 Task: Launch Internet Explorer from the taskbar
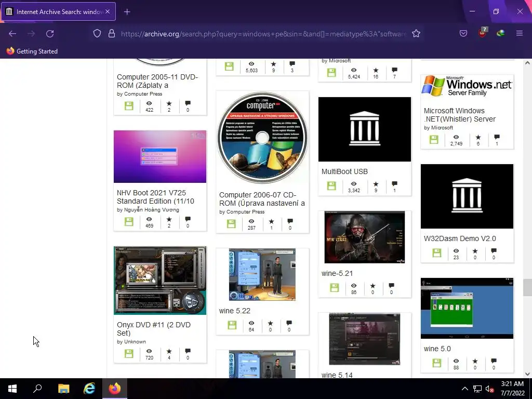(89, 389)
